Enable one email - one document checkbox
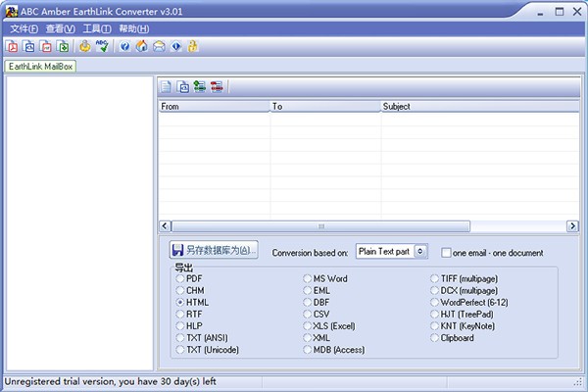This screenshot has width=588, height=392. (x=446, y=253)
